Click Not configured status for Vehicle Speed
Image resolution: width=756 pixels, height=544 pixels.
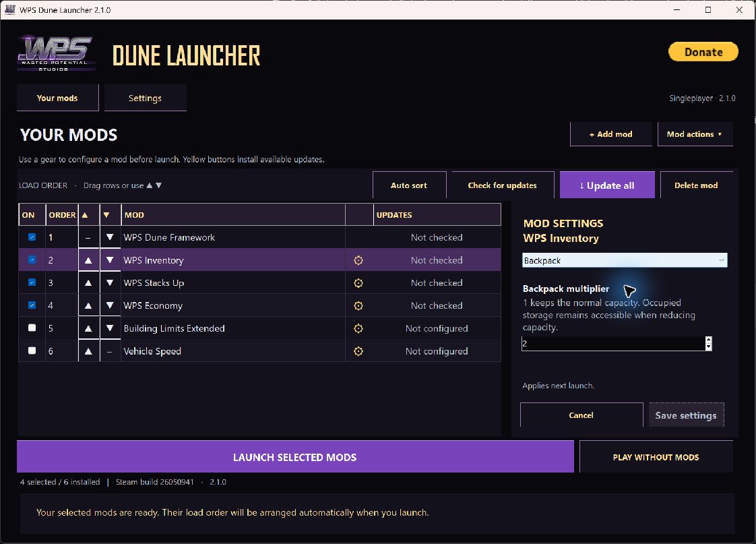tap(437, 351)
